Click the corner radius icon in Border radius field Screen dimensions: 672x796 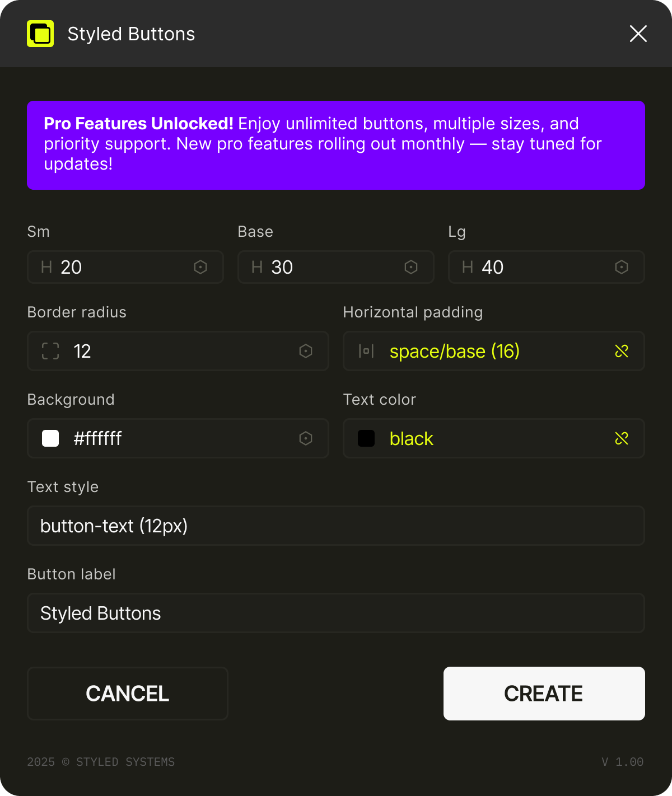coord(51,351)
